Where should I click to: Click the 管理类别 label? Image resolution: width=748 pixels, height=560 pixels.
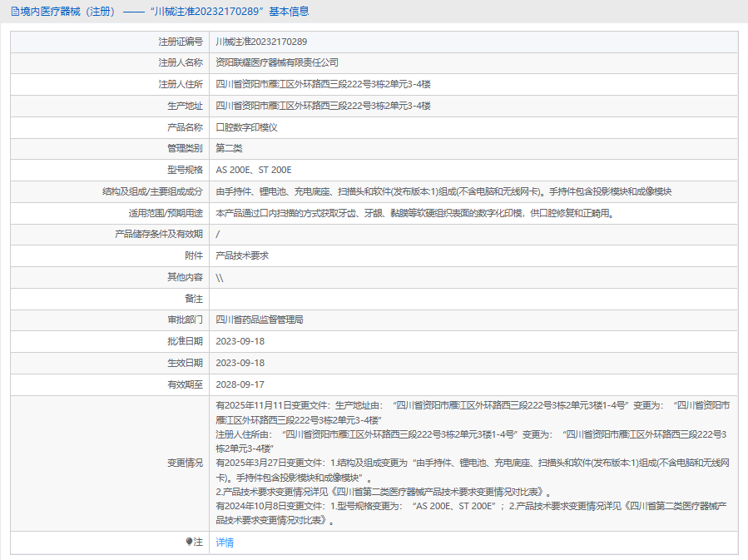185,148
